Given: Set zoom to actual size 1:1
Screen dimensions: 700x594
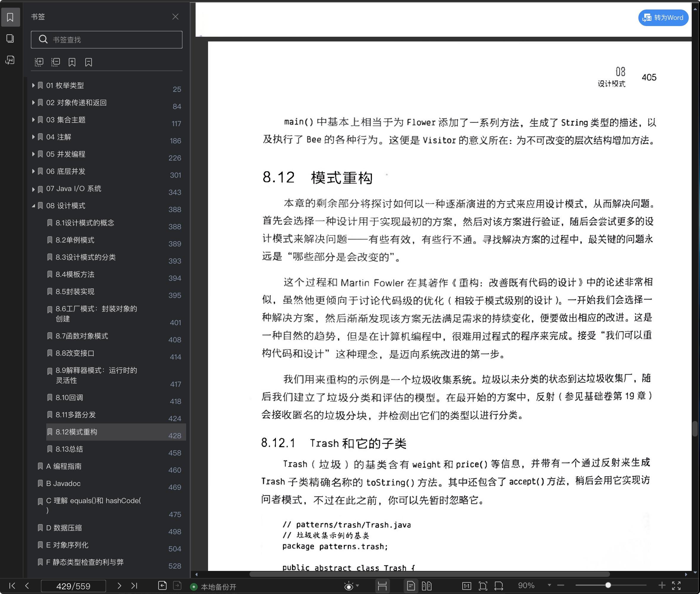Looking at the screenshot, I should 467,586.
